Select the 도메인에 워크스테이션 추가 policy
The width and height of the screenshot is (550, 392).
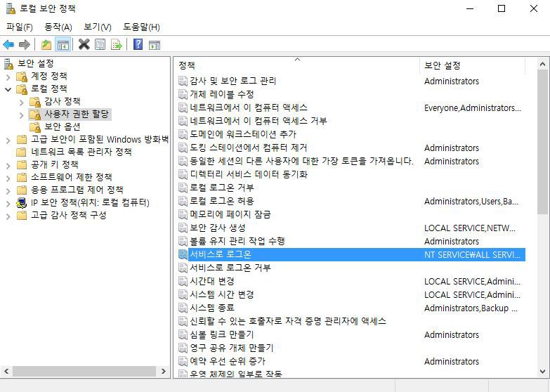pyautogui.click(x=243, y=134)
